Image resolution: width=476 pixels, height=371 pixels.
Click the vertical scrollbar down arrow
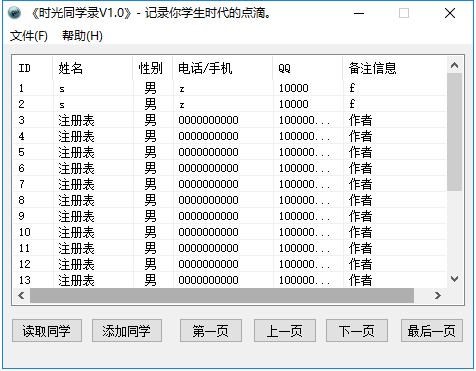(x=454, y=279)
